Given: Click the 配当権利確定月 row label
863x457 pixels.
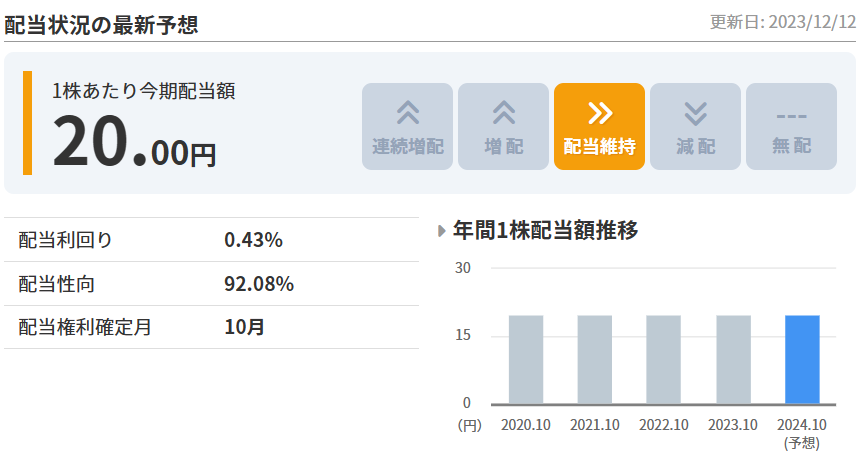Looking at the screenshot, I should click(x=85, y=327).
